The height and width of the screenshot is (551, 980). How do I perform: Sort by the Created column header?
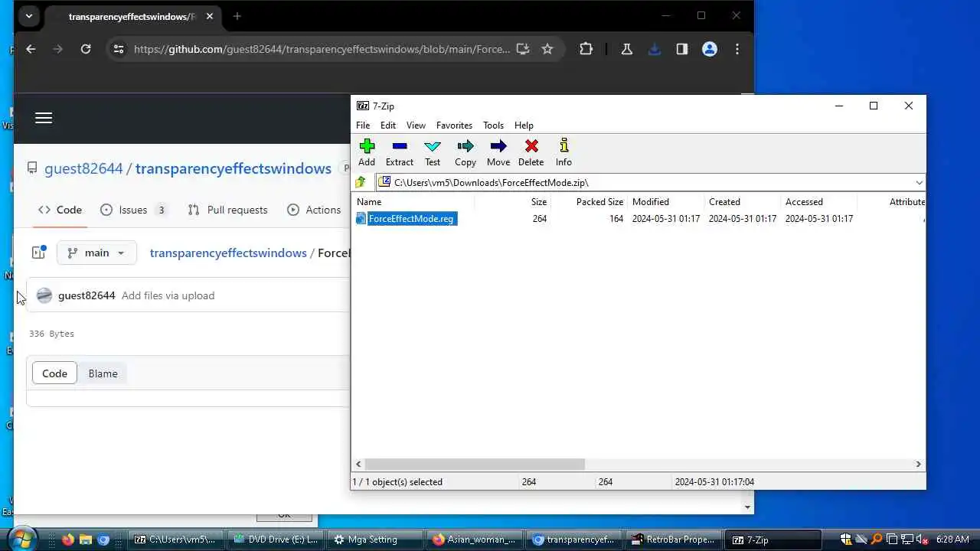point(742,202)
